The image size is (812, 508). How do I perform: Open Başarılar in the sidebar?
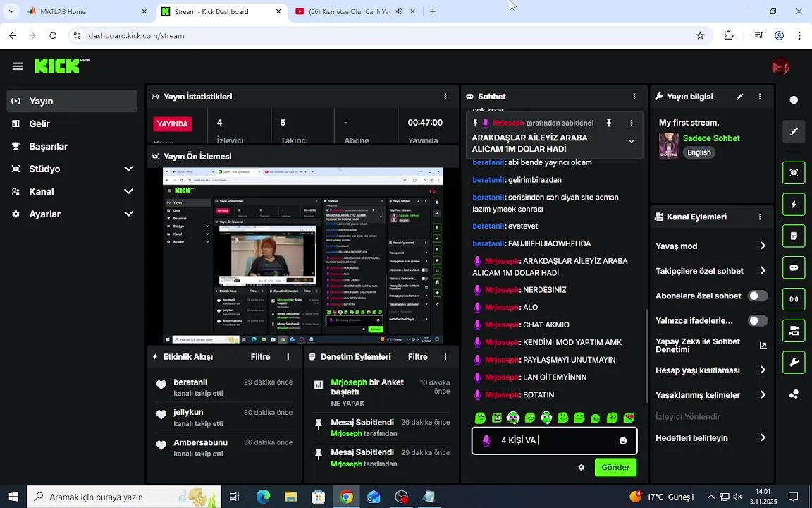click(x=72, y=146)
